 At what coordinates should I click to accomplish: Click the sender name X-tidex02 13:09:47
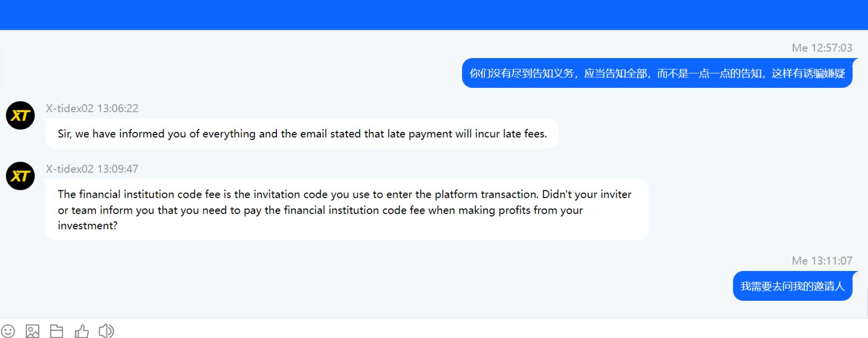pyautogui.click(x=92, y=169)
